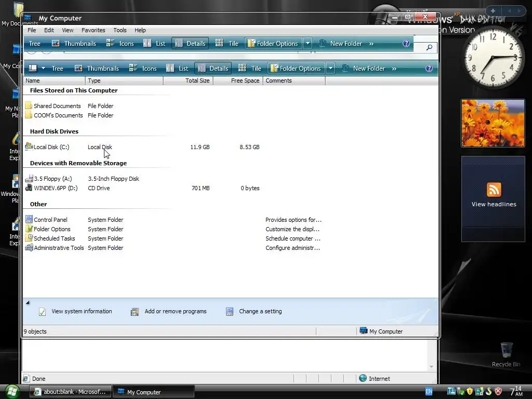Show more upper toolbar items via chevron
Screen dimensions: 532x399
[371, 44]
